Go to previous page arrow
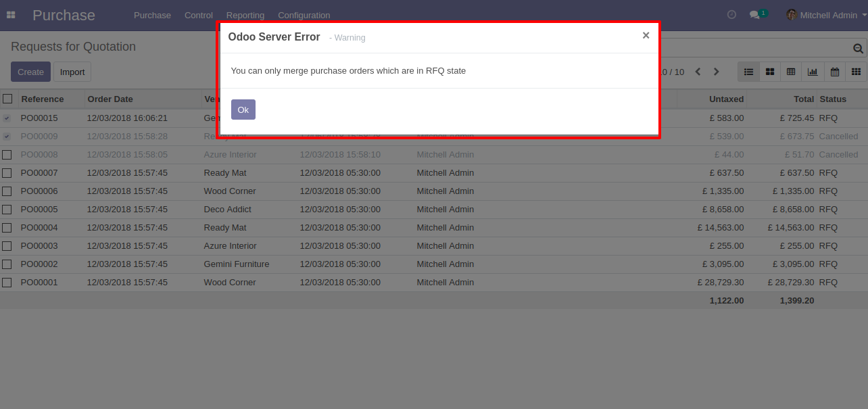The image size is (868, 409). coord(698,72)
